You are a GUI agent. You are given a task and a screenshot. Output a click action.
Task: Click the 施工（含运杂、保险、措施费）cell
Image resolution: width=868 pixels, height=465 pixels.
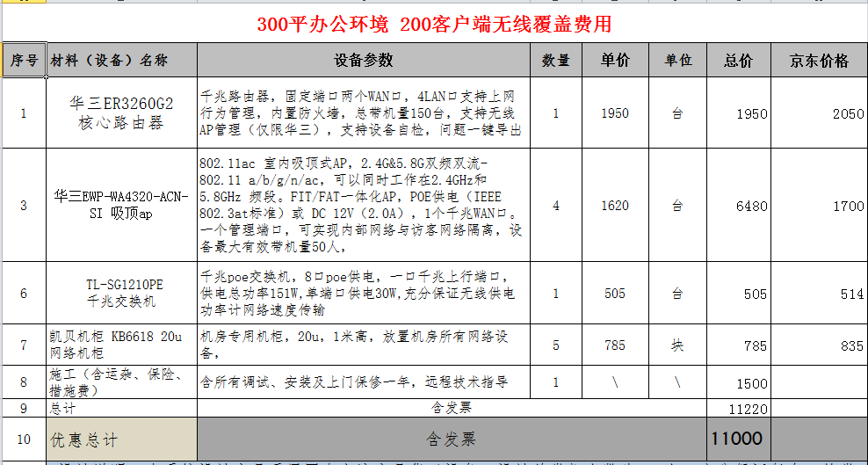tap(122, 382)
